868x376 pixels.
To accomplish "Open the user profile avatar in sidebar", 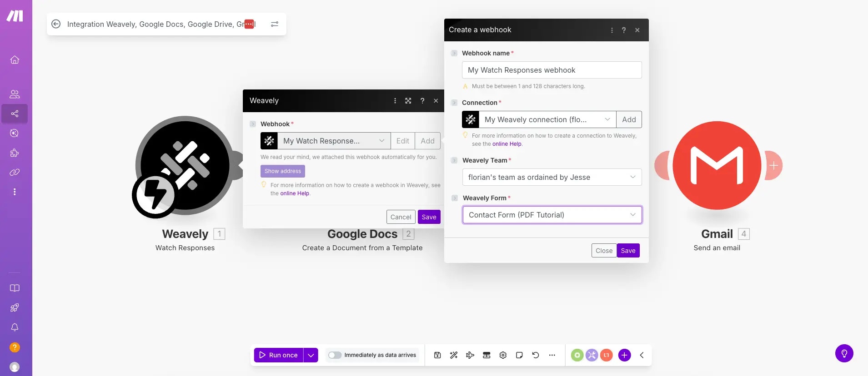I will point(15,367).
